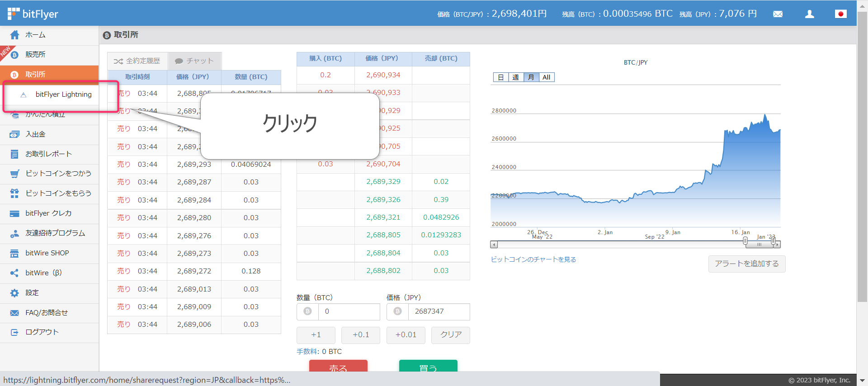Click the +1 quantity button
868x386 pixels.
[316, 335]
